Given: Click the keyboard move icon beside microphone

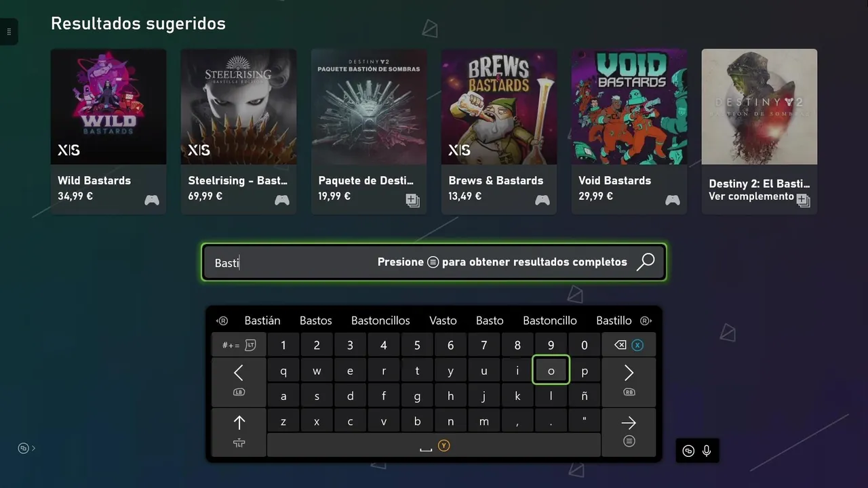Looking at the screenshot, I should coord(688,451).
